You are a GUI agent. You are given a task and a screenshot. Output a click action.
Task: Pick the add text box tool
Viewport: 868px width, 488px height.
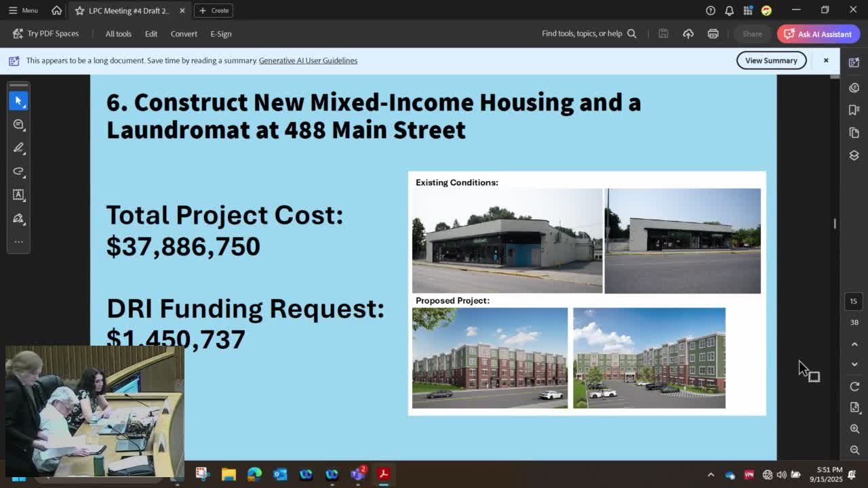point(18,195)
